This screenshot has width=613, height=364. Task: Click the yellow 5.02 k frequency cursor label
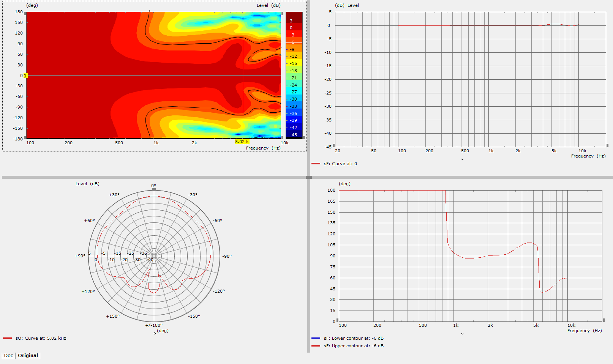point(242,142)
